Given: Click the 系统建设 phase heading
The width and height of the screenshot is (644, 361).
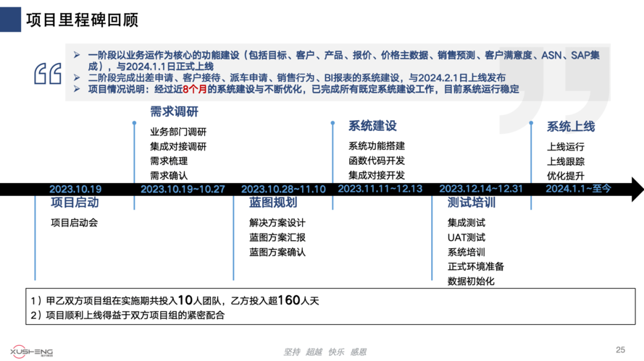Looking at the screenshot, I should click(372, 126).
